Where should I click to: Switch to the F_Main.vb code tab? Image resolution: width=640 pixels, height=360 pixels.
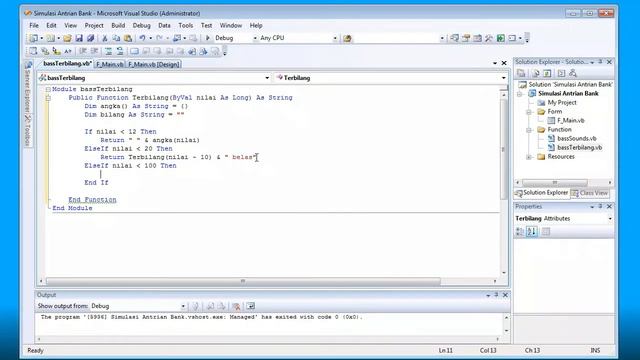109,64
